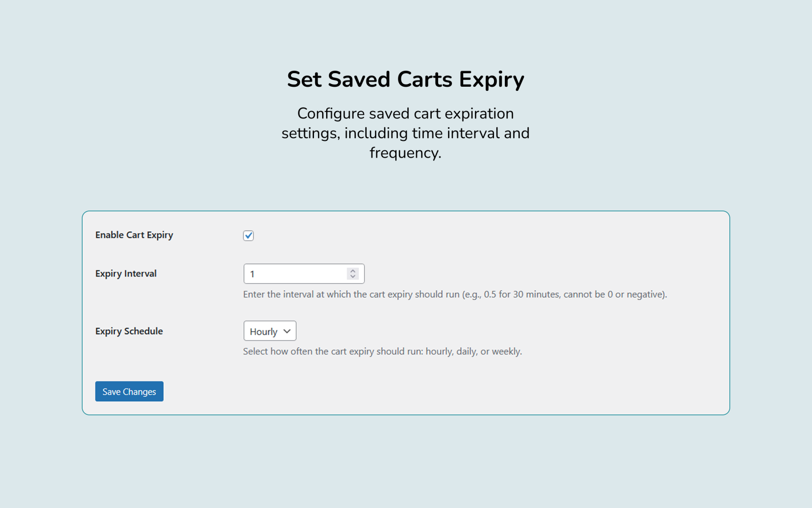This screenshot has height=508, width=812.
Task: Click the checkmark icon in the expiry checkbox
Action: (x=248, y=235)
